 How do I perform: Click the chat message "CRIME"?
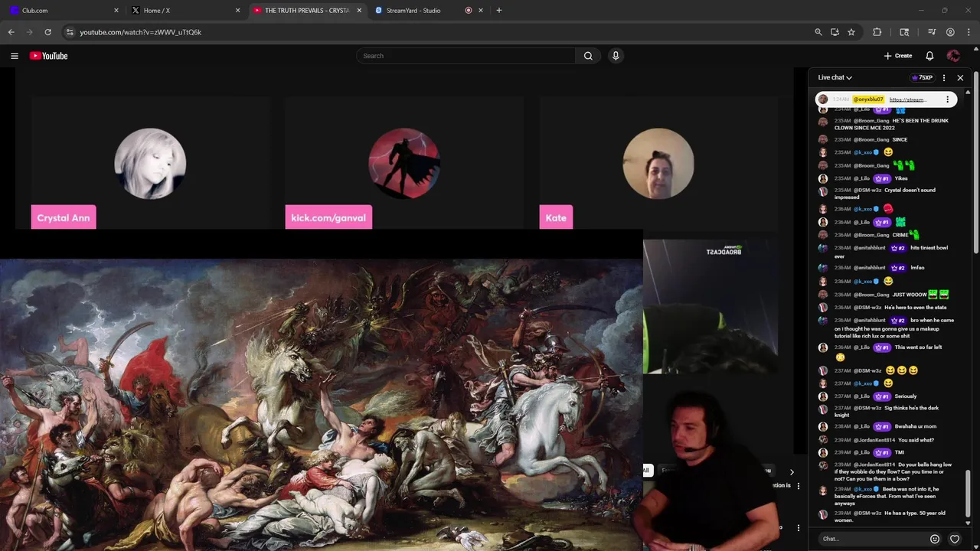coord(900,235)
